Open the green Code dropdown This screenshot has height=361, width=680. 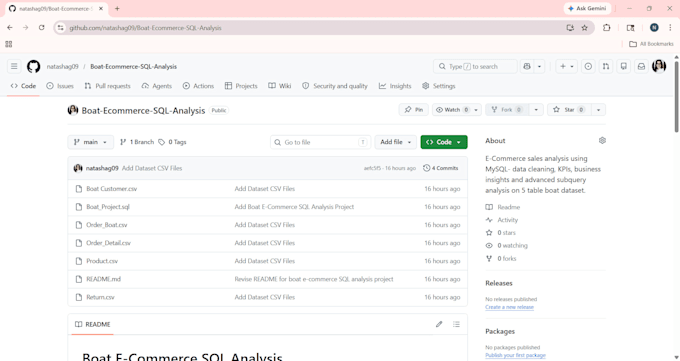point(444,142)
